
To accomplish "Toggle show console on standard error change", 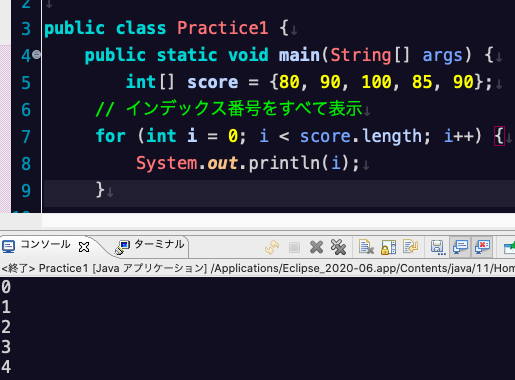I will tap(482, 247).
